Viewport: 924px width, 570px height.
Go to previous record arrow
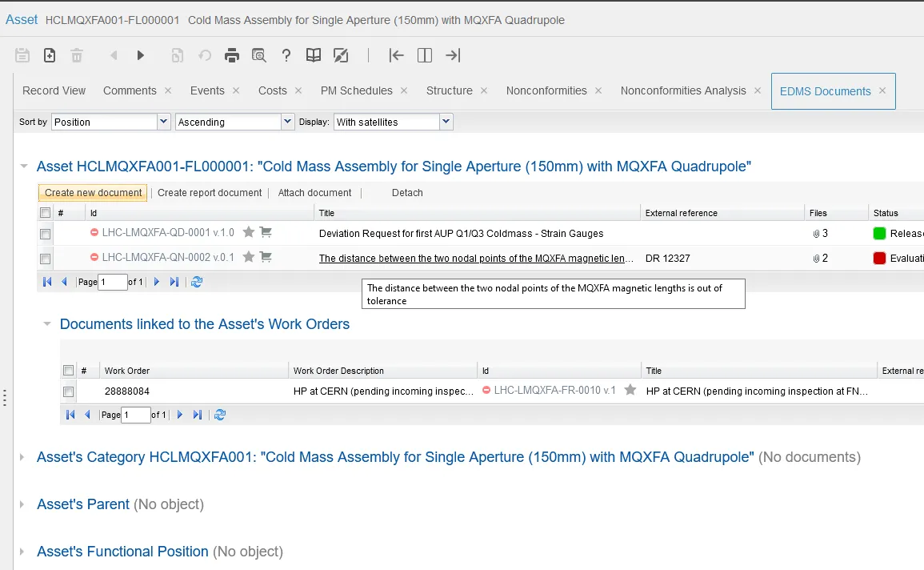tap(114, 55)
